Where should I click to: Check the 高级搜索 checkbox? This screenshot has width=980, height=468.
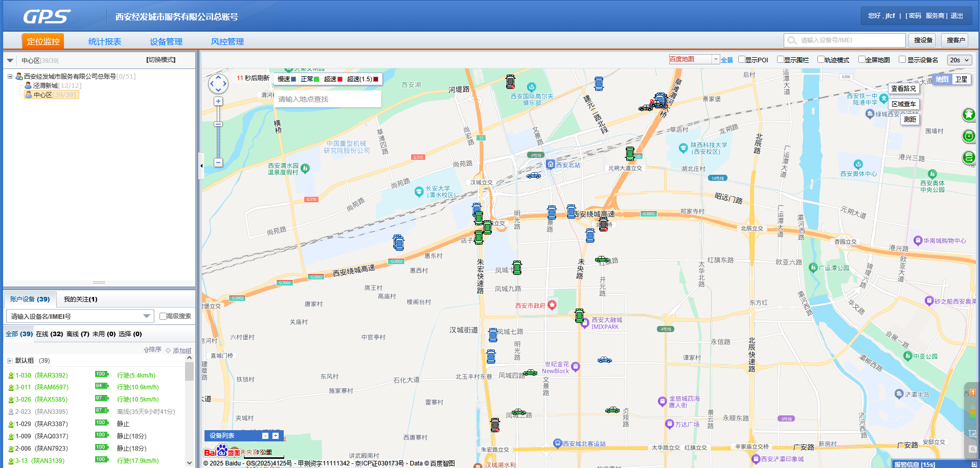coord(163,316)
